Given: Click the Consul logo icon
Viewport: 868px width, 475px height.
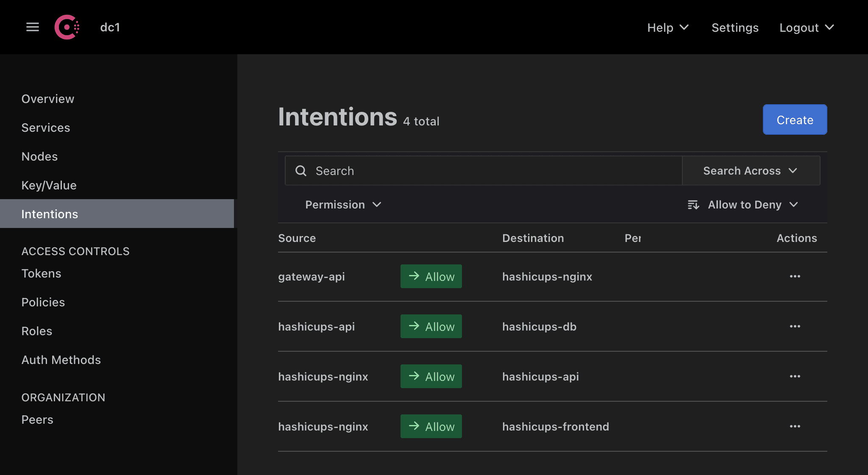Looking at the screenshot, I should [x=67, y=27].
